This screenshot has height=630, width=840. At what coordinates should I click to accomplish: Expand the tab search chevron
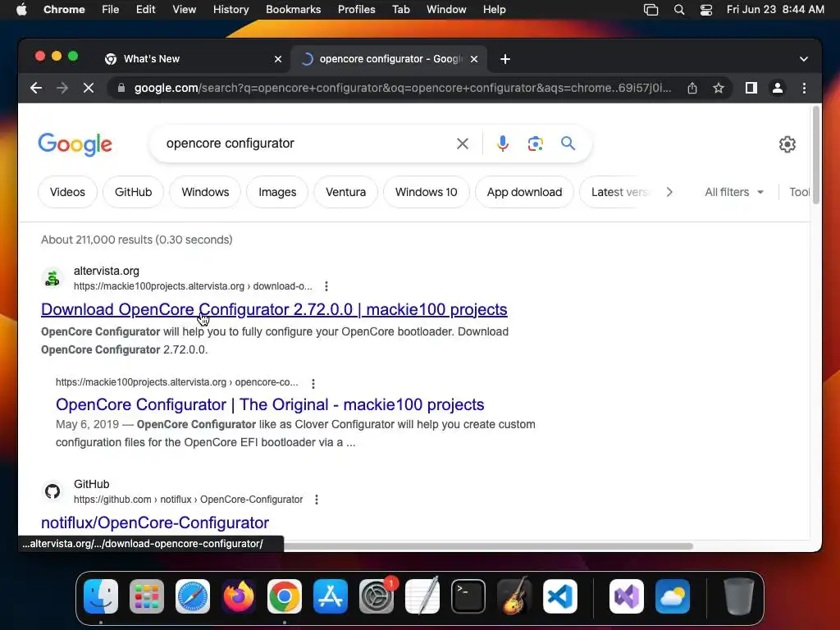point(804,59)
